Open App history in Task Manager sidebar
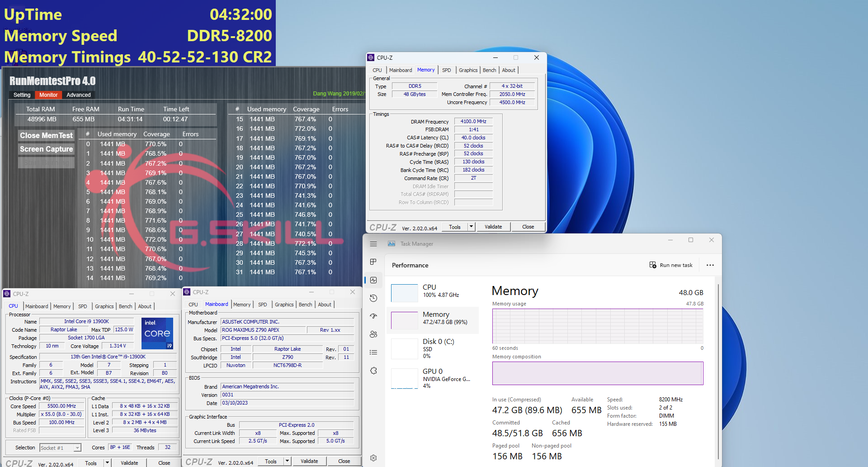The height and width of the screenshot is (467, 868). pyautogui.click(x=373, y=298)
